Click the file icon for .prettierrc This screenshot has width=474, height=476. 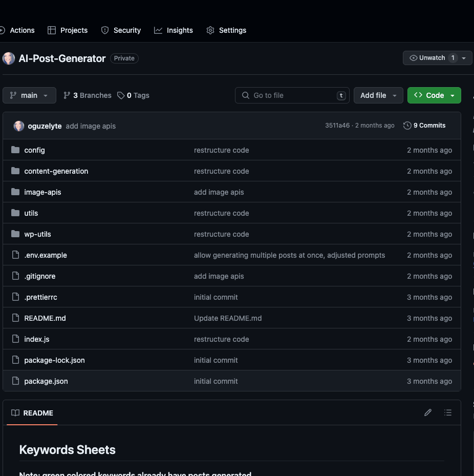(15, 297)
